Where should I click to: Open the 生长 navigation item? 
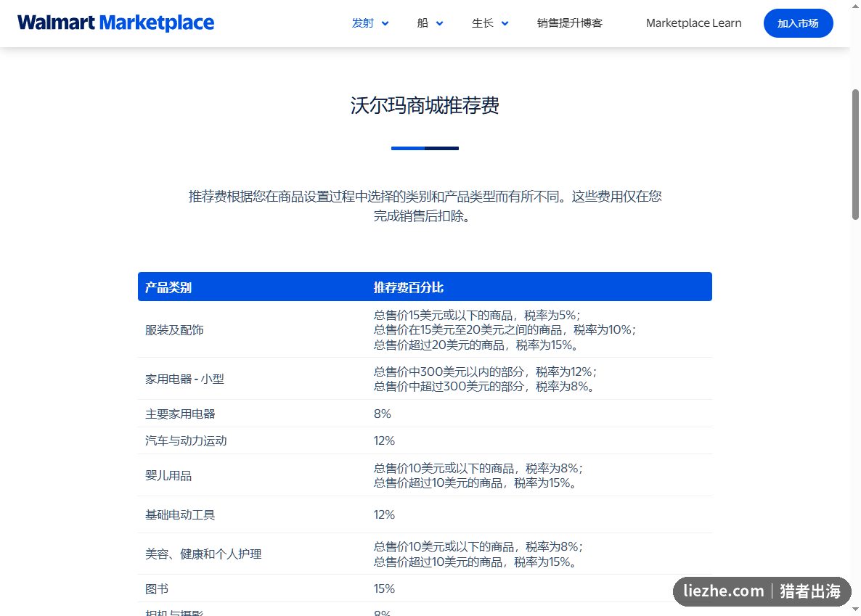(x=483, y=23)
